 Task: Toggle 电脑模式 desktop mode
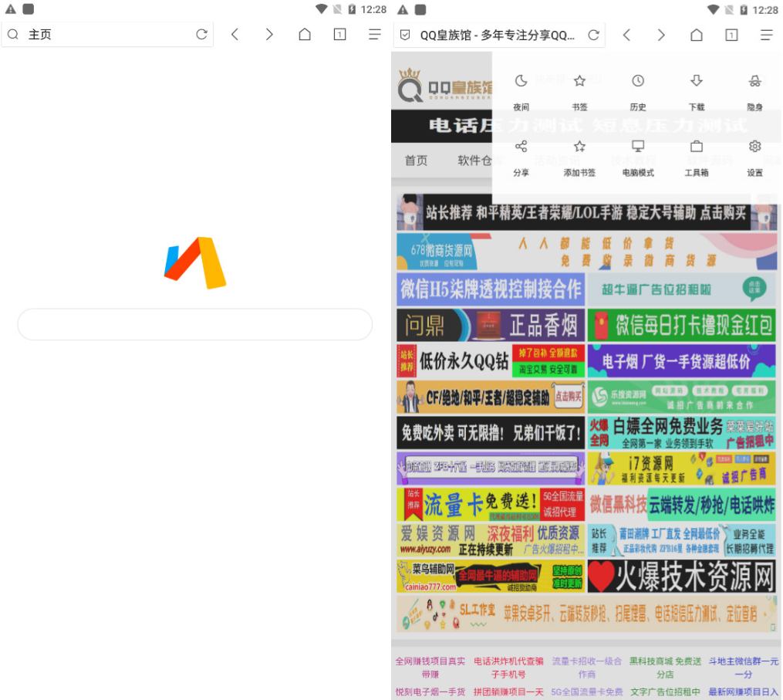point(638,153)
